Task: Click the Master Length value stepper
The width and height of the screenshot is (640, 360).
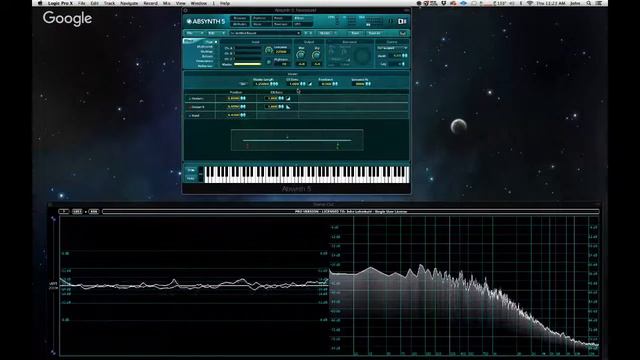Action: pyautogui.click(x=274, y=84)
